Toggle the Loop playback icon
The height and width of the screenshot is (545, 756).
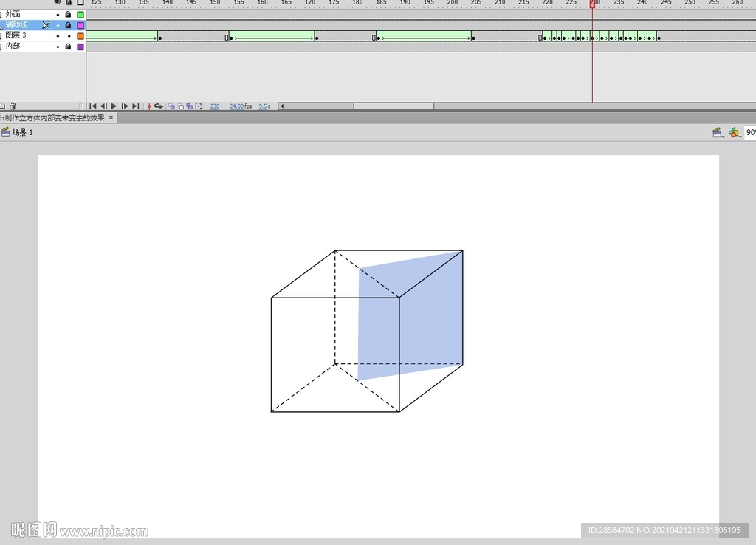pyautogui.click(x=158, y=106)
